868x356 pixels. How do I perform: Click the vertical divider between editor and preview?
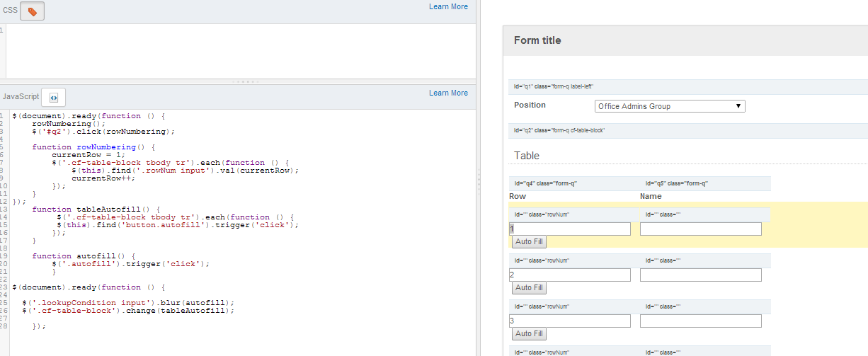coord(479,177)
